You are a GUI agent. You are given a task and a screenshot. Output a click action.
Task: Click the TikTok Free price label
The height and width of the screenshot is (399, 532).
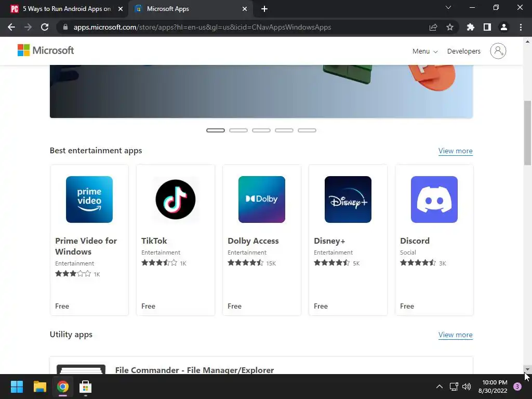pos(148,306)
